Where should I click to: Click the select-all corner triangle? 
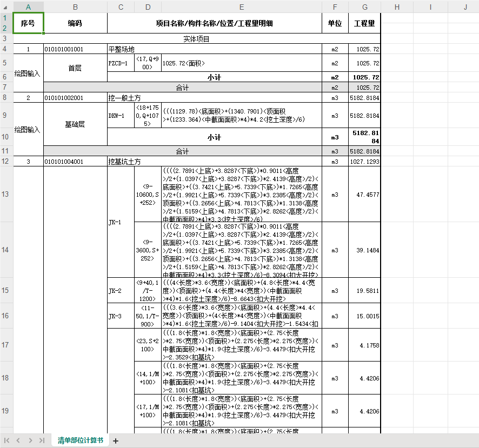pos(5,8)
